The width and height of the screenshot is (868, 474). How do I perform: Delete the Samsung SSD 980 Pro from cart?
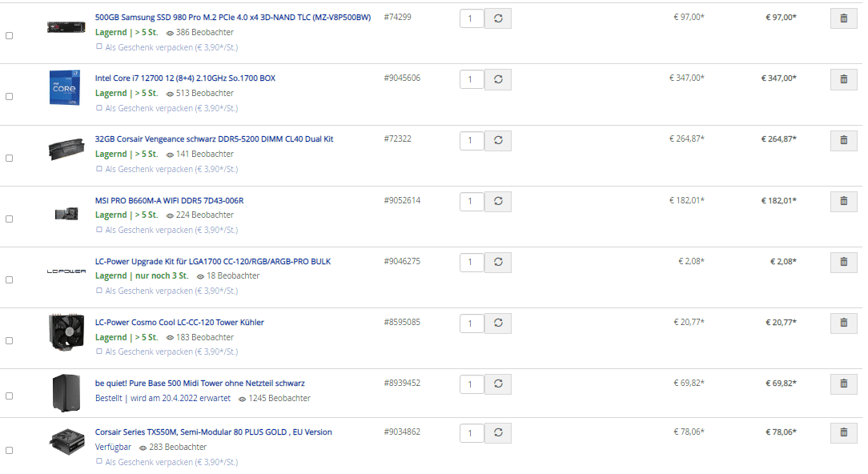(x=843, y=18)
